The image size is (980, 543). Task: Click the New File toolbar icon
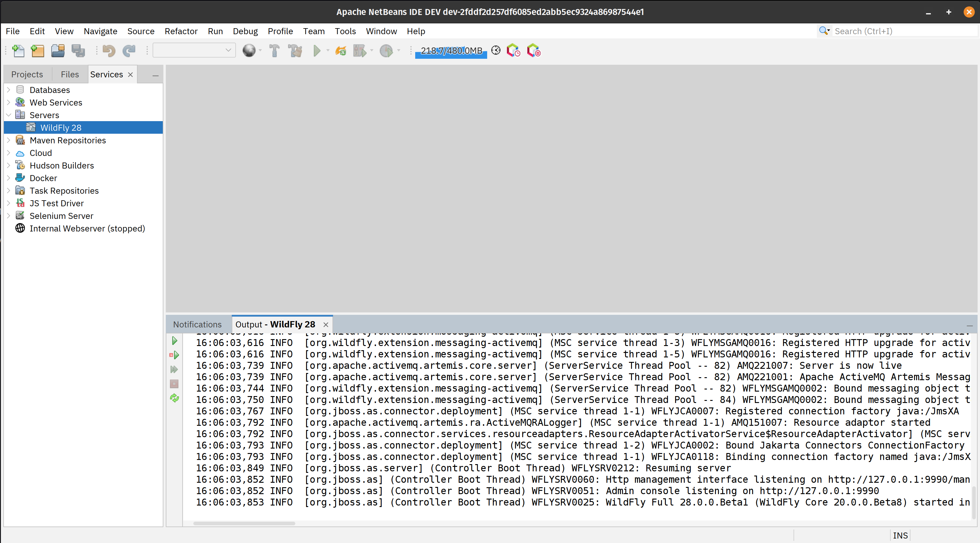pos(18,51)
